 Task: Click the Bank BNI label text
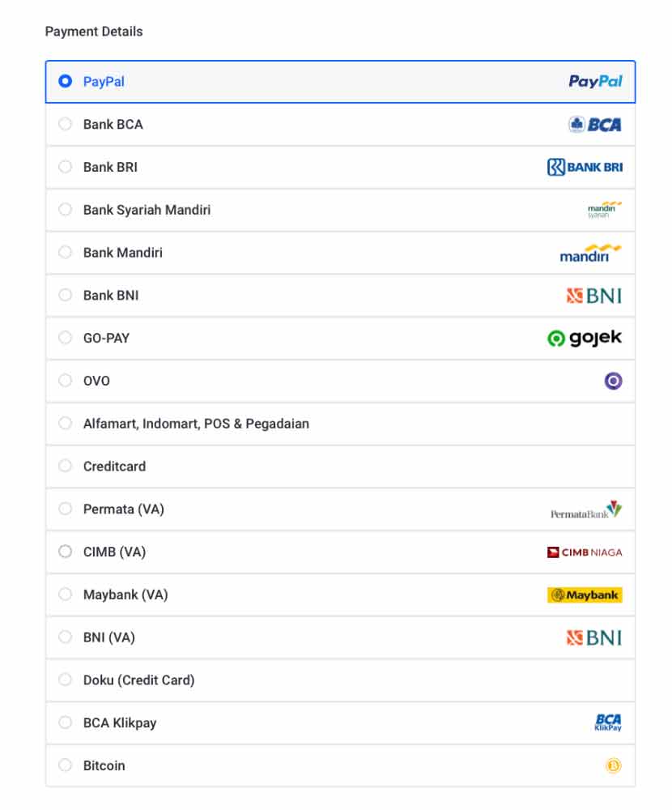coord(111,296)
